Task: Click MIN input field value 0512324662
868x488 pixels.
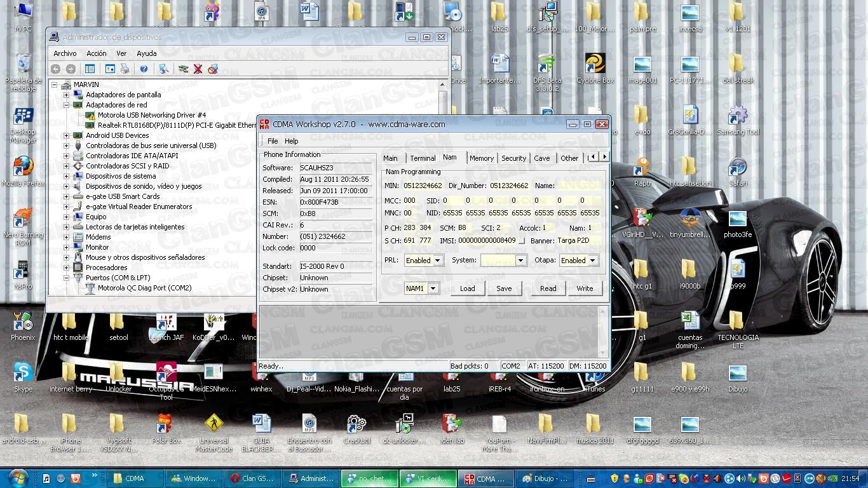Action: pos(423,186)
